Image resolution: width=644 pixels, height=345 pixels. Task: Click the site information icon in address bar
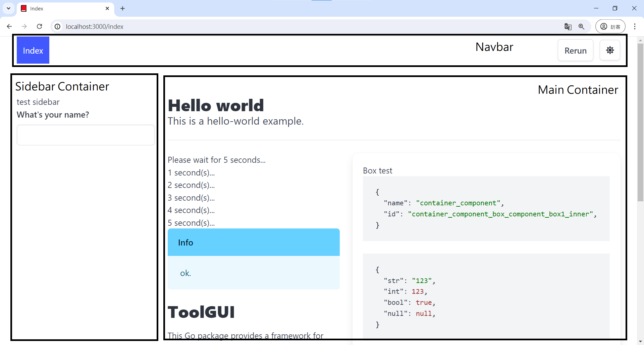(x=58, y=26)
